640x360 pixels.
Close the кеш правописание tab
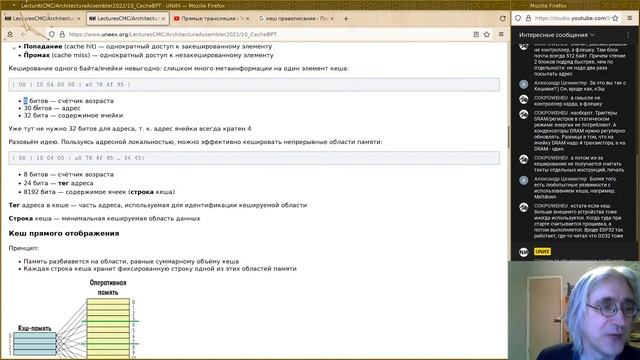pyautogui.click(x=332, y=18)
